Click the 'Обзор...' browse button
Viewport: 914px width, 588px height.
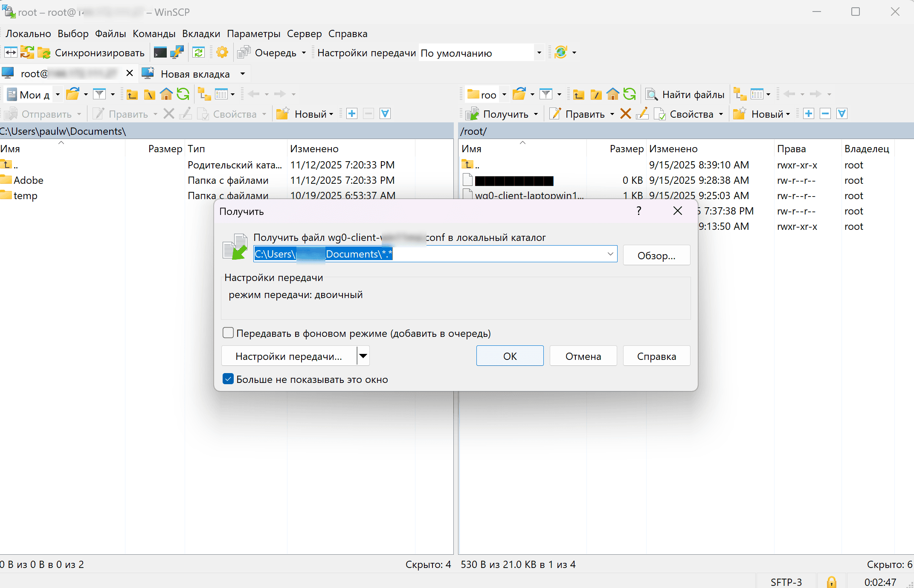[656, 255]
